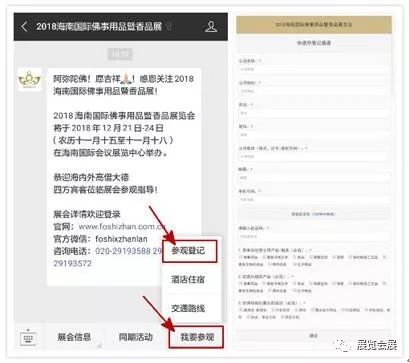This screenshot has height=363, width=409.
Task: Tap the back arrow in chat header
Action: [24, 27]
